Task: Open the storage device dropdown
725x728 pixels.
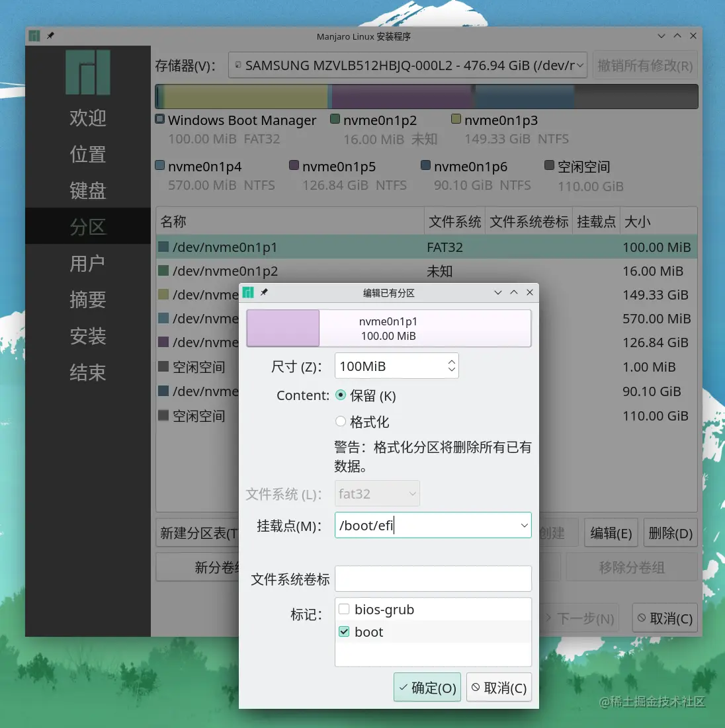Action: coord(407,65)
